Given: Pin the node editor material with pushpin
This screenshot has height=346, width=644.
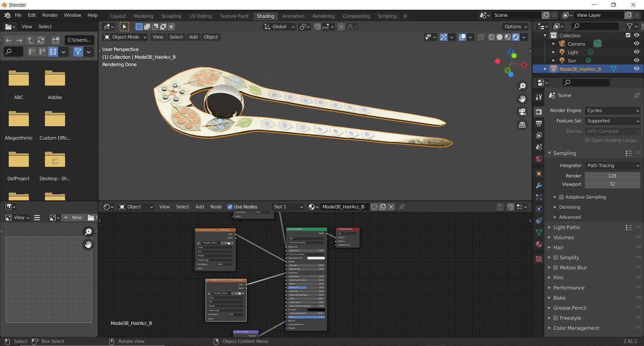Looking at the screenshot, I should (401, 207).
